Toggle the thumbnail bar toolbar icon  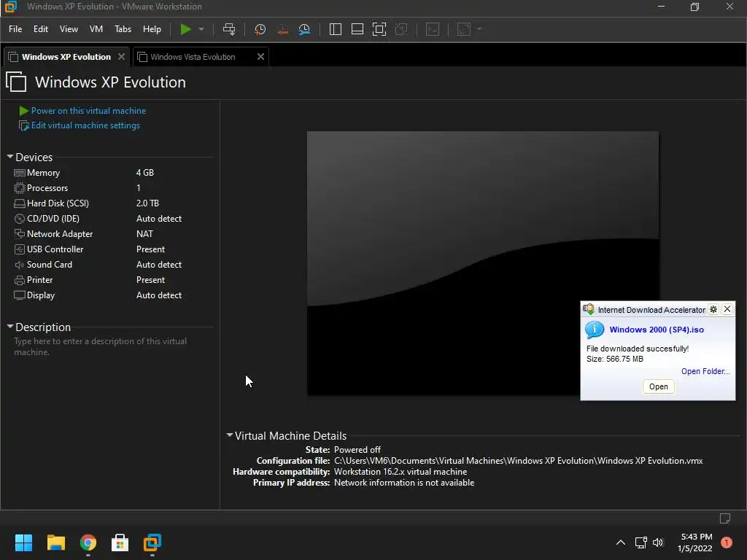point(357,29)
